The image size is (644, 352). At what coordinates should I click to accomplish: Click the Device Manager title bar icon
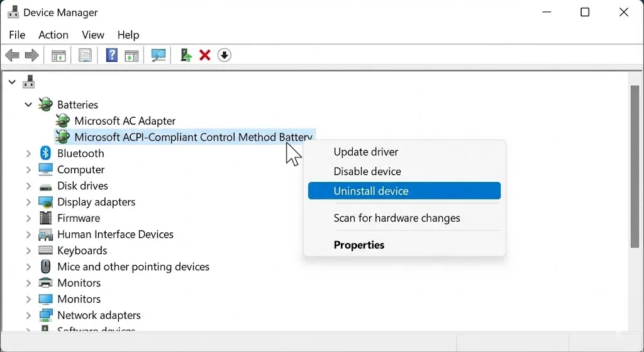[13, 12]
